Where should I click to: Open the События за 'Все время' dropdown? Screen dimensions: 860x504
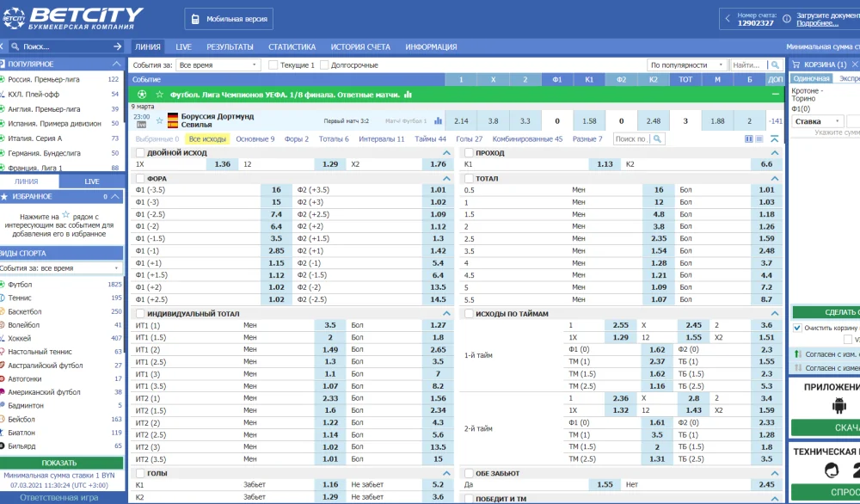point(218,65)
